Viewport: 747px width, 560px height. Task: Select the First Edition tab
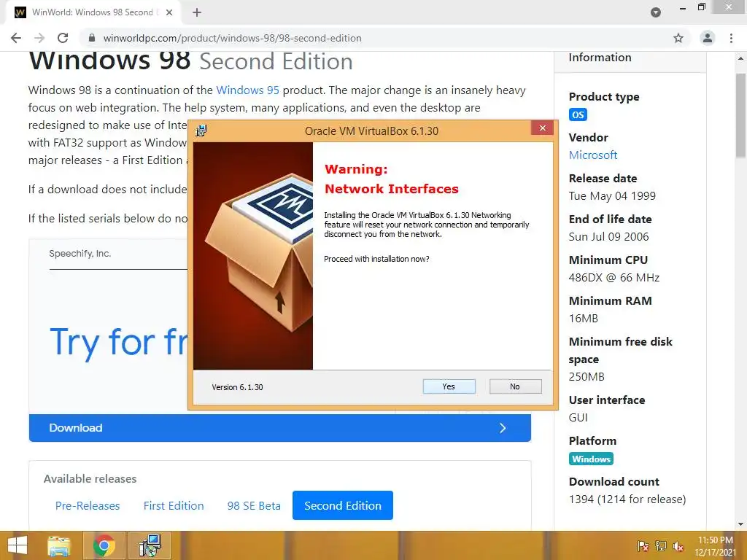point(174,506)
